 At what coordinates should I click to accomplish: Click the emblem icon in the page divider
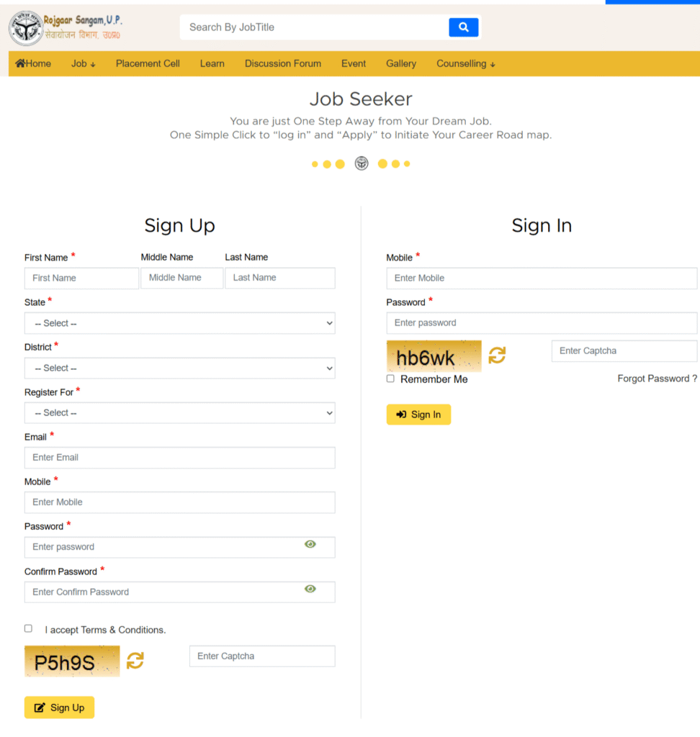361,163
